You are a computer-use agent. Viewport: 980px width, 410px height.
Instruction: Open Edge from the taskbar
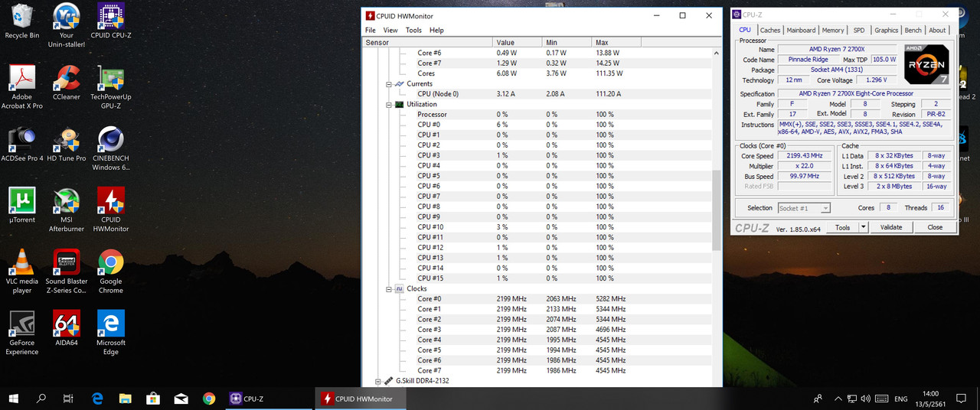(97, 399)
